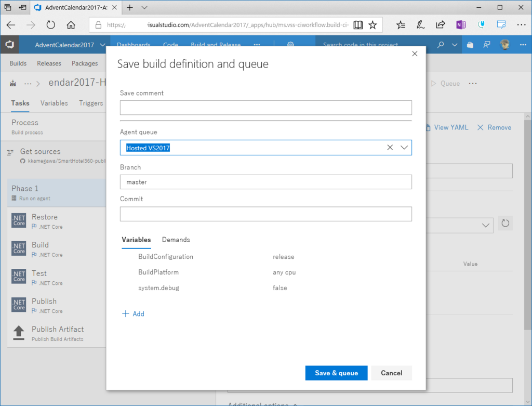The height and width of the screenshot is (406, 532).
Task: Click the BuildPlatform variable name
Action: [158, 272]
